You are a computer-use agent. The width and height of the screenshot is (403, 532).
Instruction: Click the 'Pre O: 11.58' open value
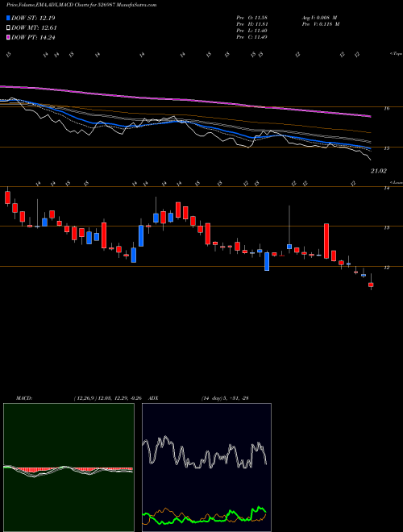tap(251, 18)
